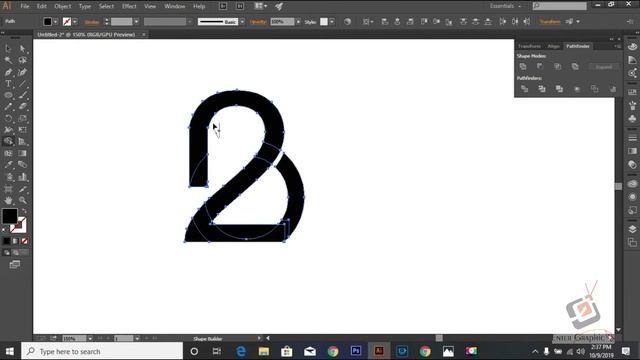This screenshot has height=360, width=640.
Task: Select the Line Segment tool
Action: point(22,84)
